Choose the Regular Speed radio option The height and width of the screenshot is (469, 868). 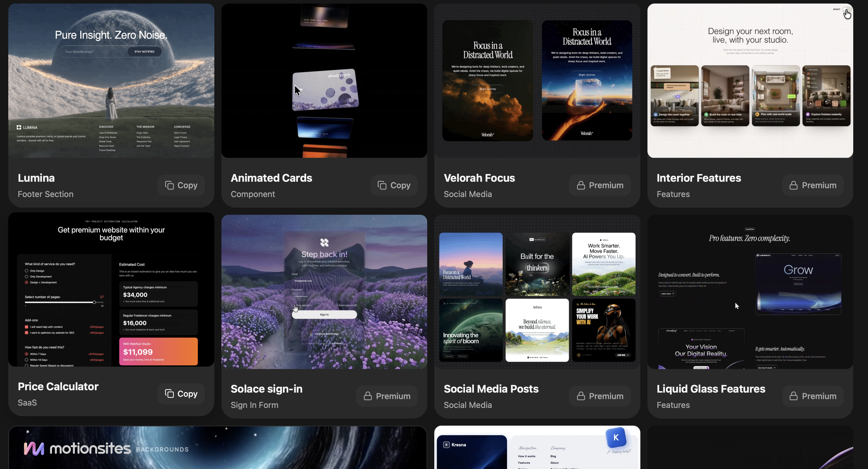pyautogui.click(x=26, y=365)
